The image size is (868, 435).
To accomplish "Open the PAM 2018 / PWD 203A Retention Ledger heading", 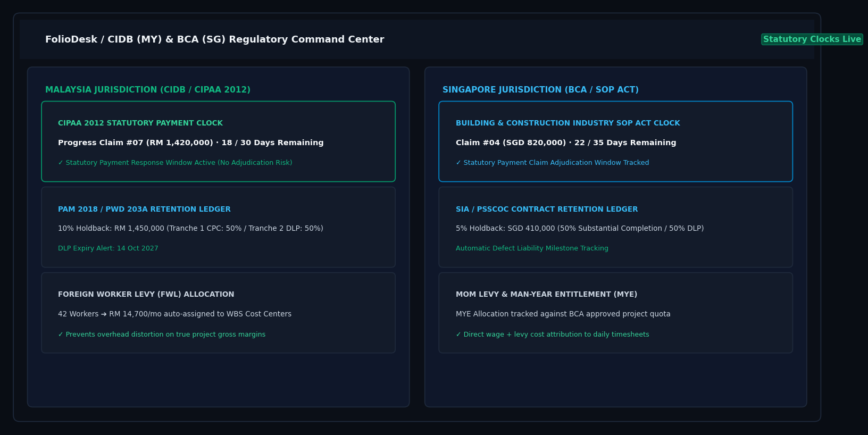I will 144,210.
